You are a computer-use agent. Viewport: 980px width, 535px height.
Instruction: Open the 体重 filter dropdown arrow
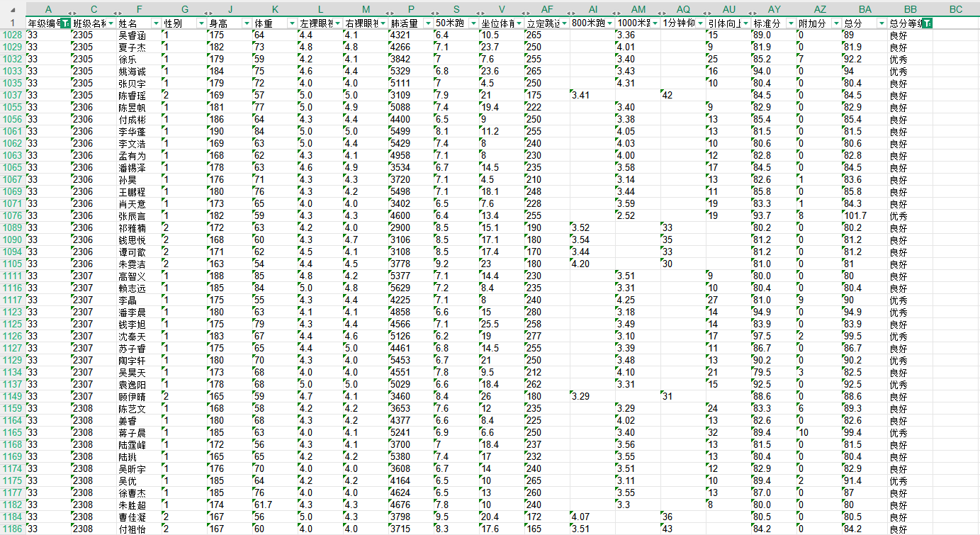291,23
